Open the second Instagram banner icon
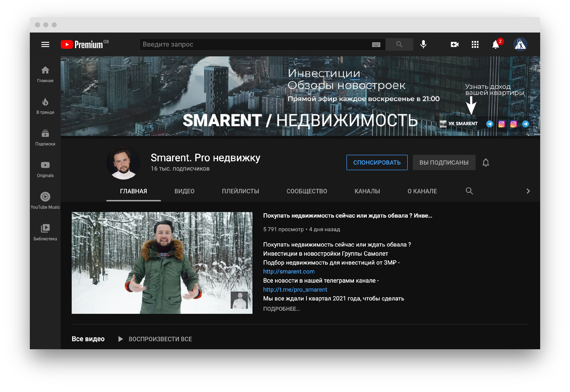Image resolution: width=570 pixels, height=392 pixels. 513,124
